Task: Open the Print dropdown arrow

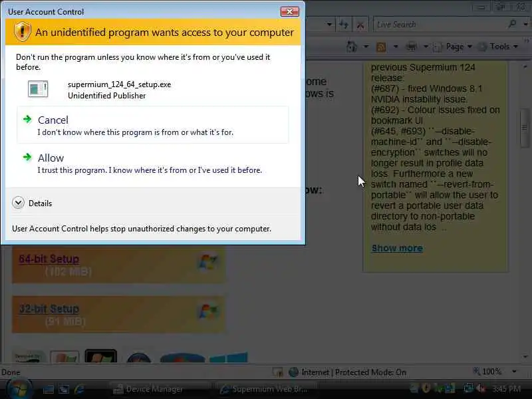Action: point(426,47)
